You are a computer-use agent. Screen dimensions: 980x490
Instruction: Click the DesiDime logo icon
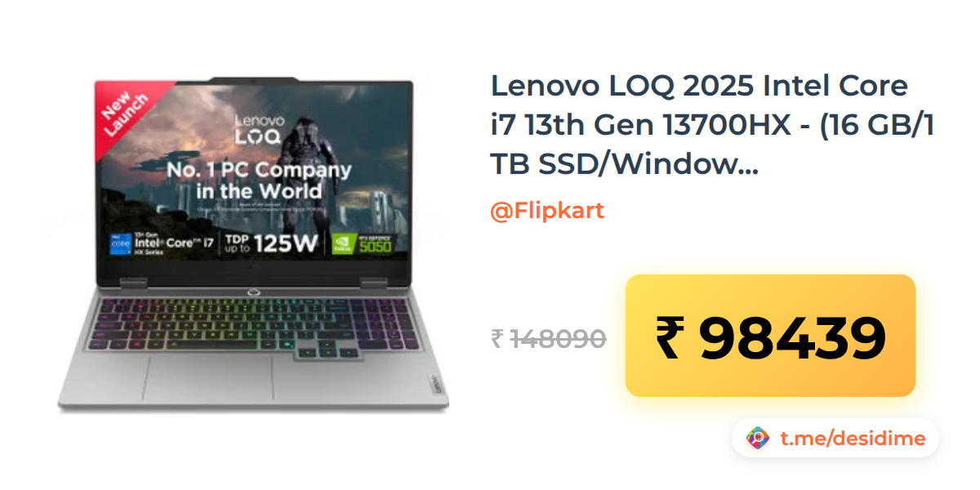[x=758, y=439]
